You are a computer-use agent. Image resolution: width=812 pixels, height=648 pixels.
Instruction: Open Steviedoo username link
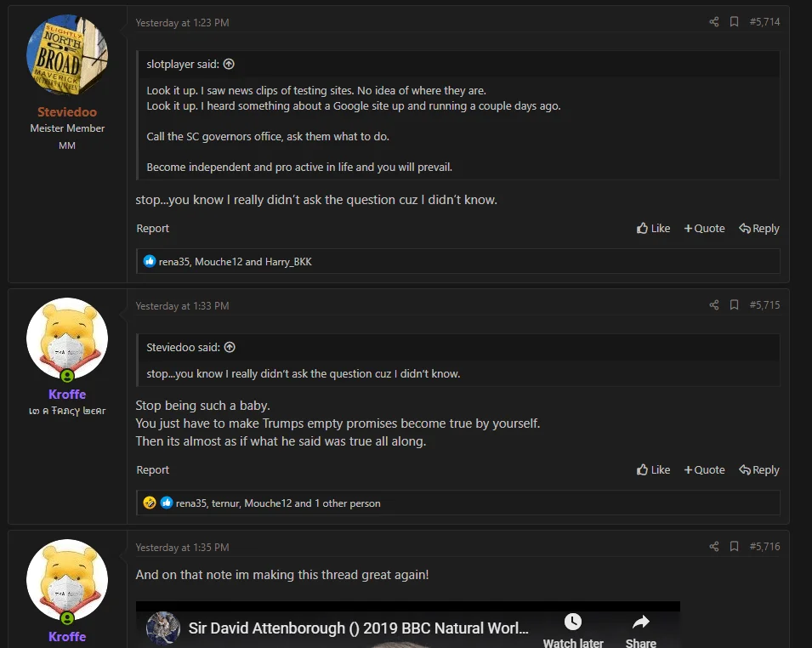[67, 112]
